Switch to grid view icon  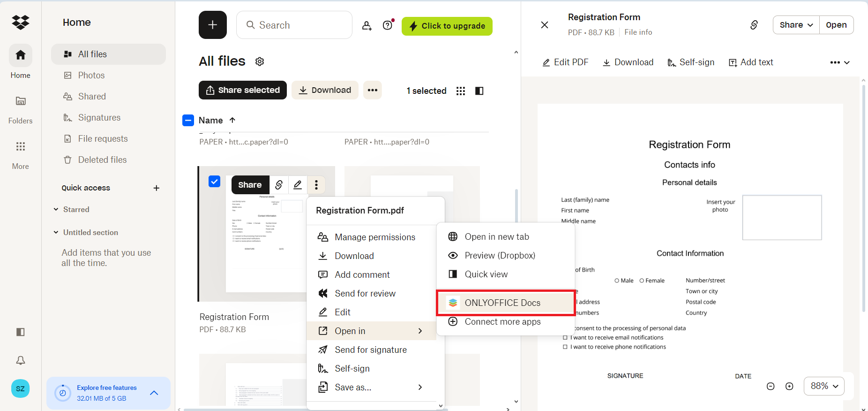click(x=461, y=91)
